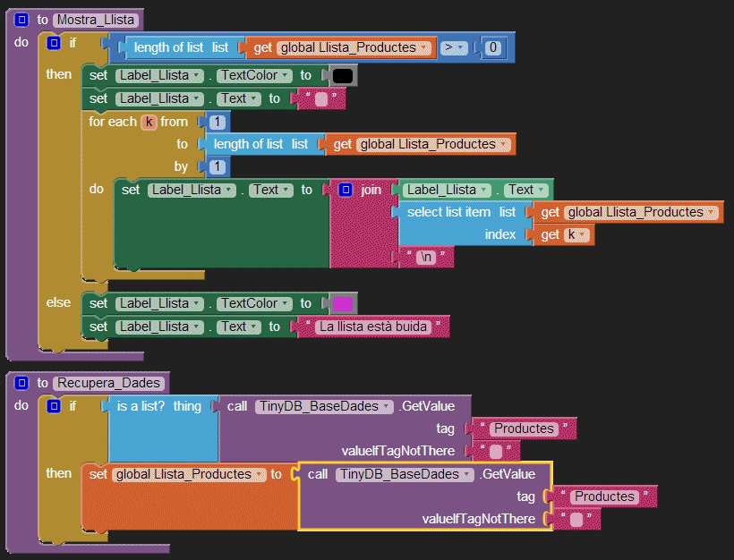Edit the "La llista està buida" text string

click(375, 327)
